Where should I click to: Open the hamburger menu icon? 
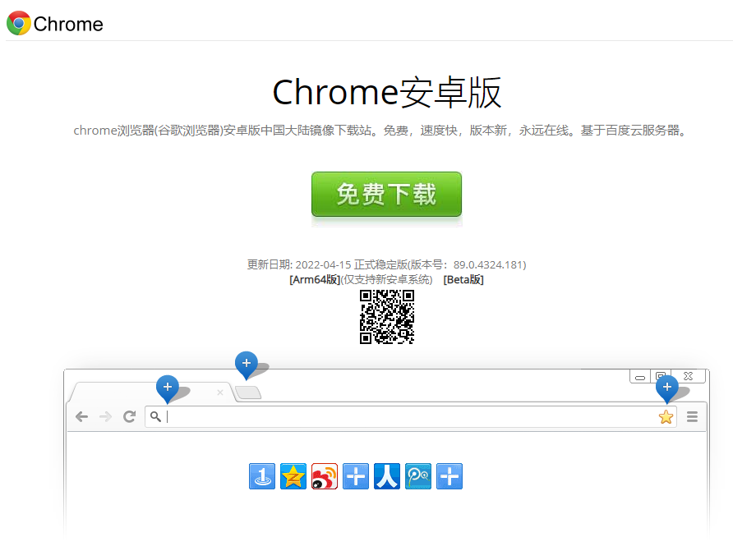point(692,417)
